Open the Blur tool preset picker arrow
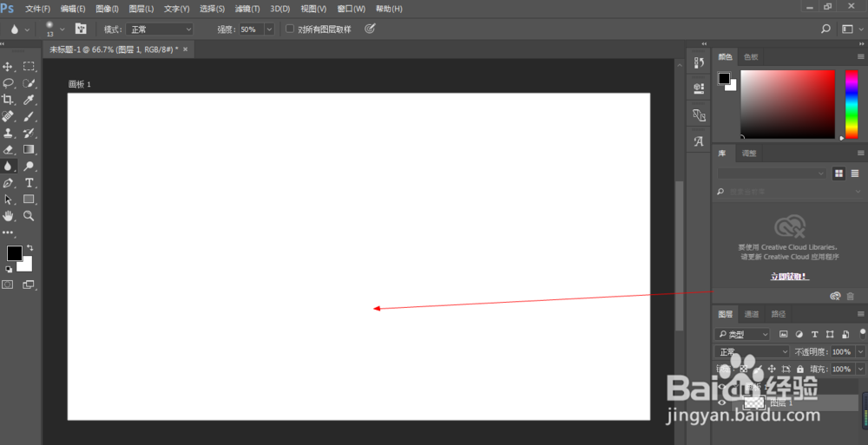 coord(27,29)
